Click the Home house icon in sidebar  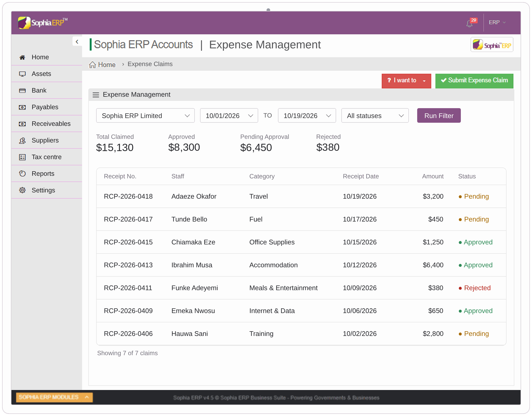22,57
